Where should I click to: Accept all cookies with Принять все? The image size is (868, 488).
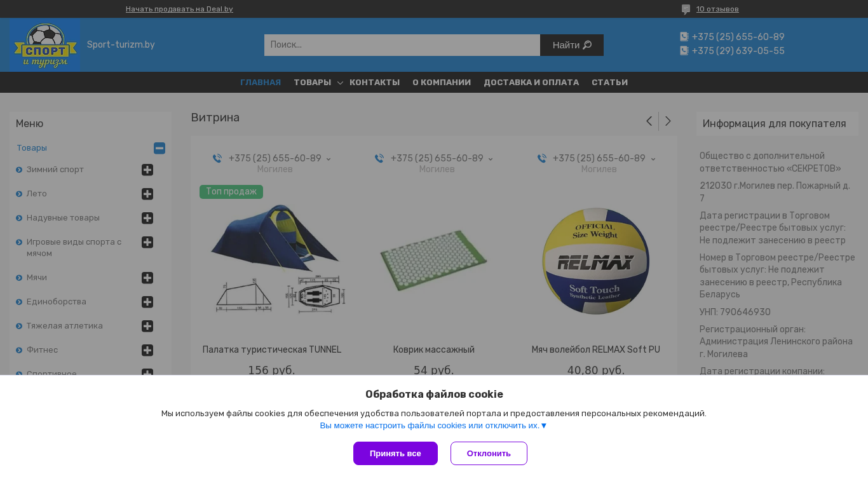(x=395, y=454)
